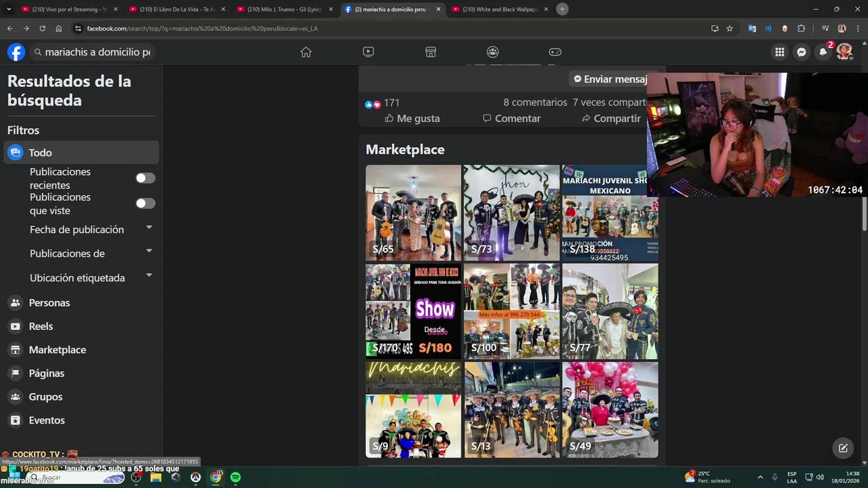Open the S/73 mariachi listing
Viewport: 868px width, 488px height.
click(511, 213)
